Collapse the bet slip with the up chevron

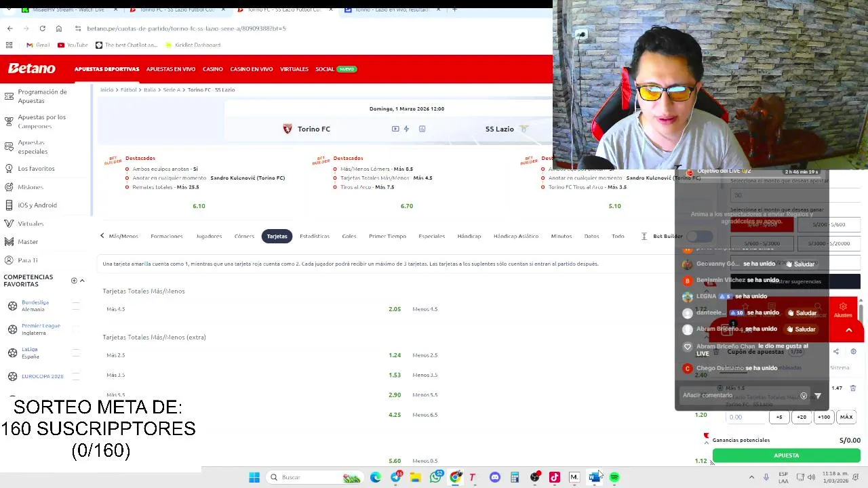pyautogui.click(x=848, y=330)
